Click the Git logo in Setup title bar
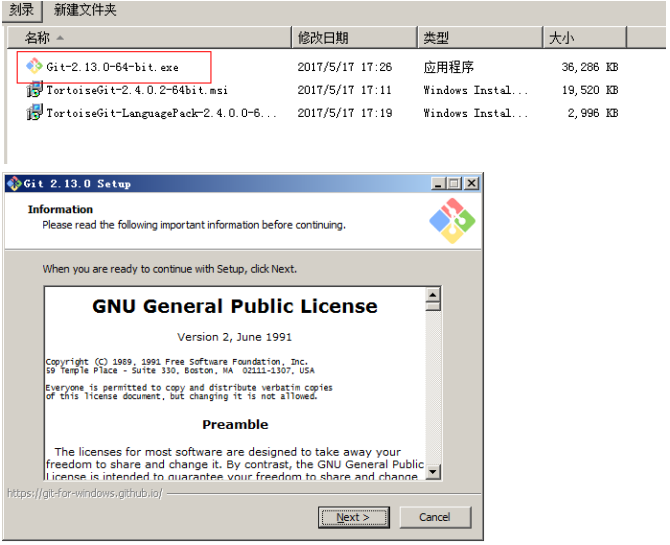 pyautogui.click(x=14, y=183)
